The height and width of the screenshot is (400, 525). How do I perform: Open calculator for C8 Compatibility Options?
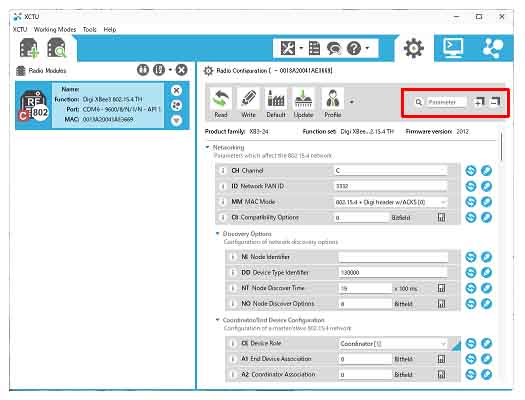[442, 218]
